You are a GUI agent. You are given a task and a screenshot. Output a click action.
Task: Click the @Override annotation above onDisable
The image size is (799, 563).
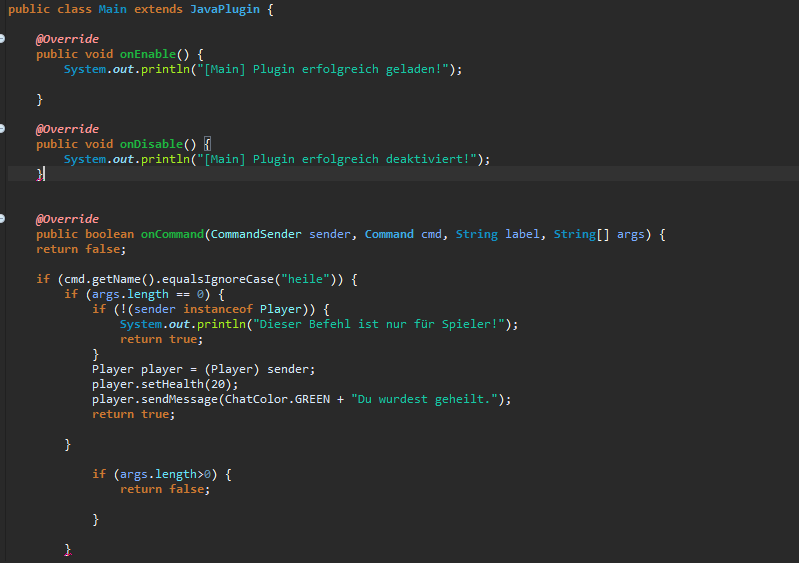pos(67,129)
